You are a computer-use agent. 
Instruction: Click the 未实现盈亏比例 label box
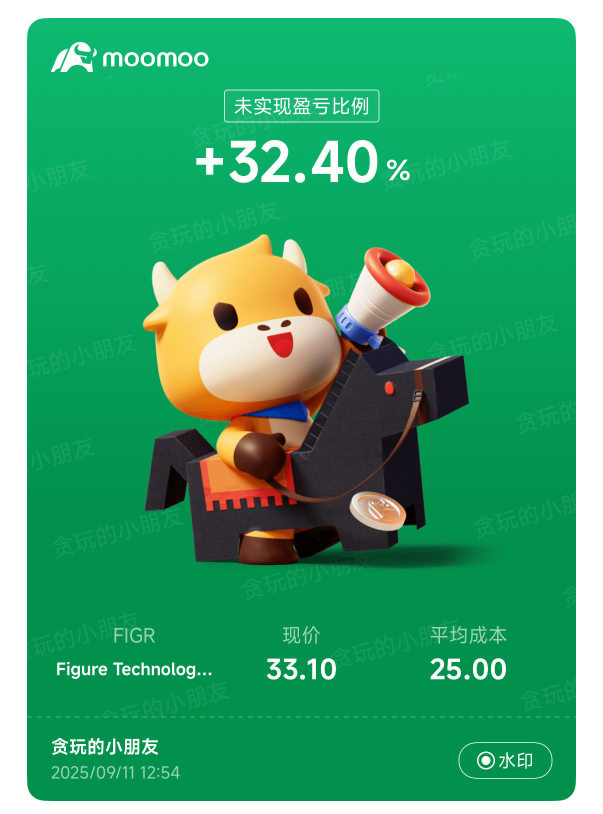click(x=302, y=106)
